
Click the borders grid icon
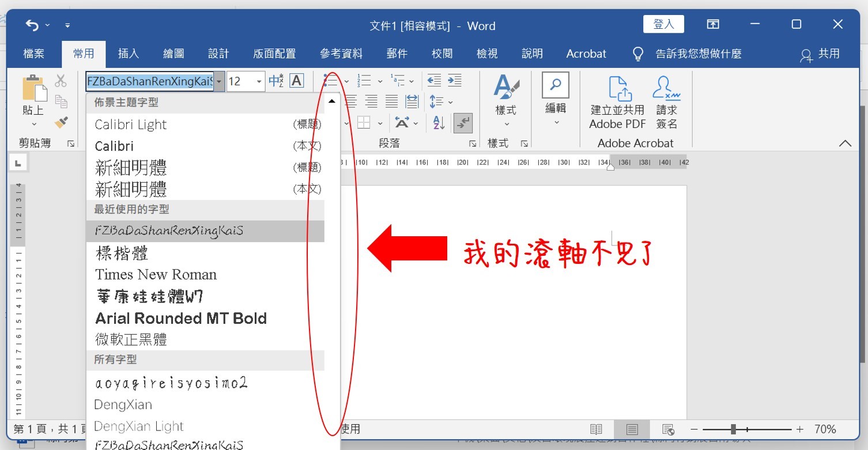click(364, 123)
